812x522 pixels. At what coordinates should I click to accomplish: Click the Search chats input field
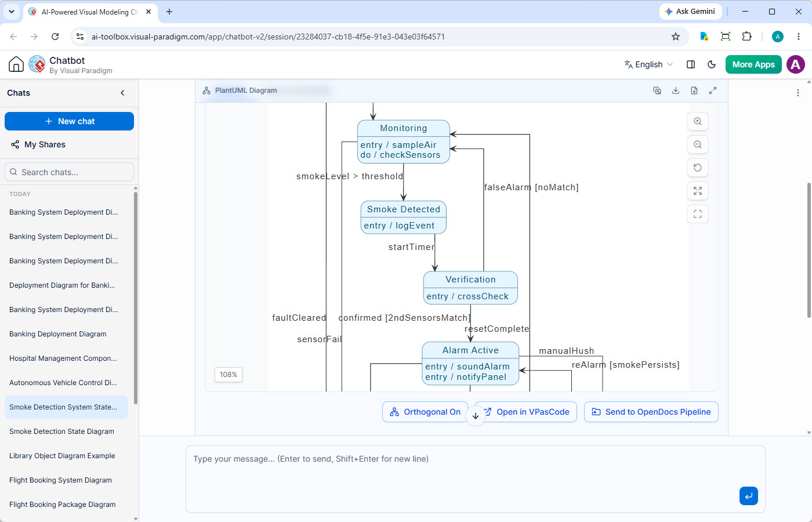click(x=70, y=172)
